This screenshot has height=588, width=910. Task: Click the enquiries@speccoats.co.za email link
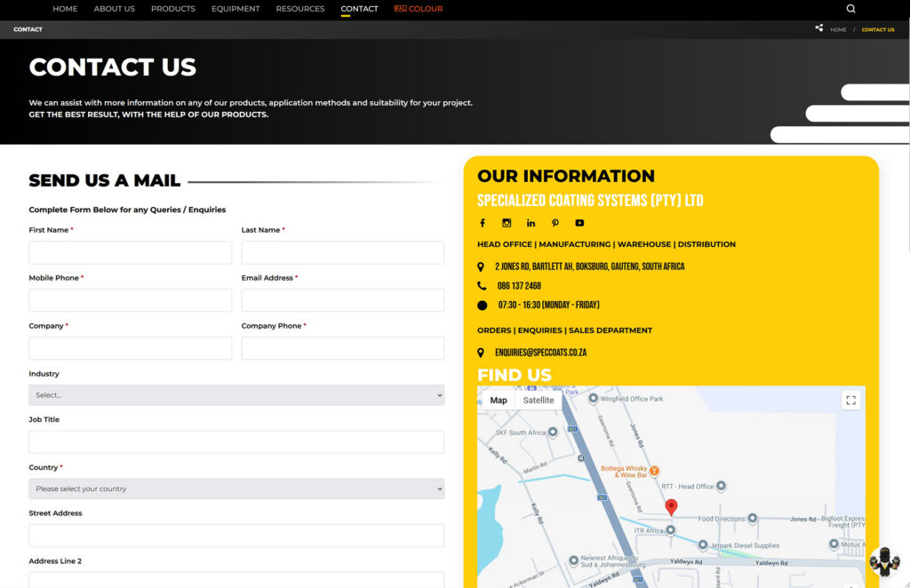point(541,353)
